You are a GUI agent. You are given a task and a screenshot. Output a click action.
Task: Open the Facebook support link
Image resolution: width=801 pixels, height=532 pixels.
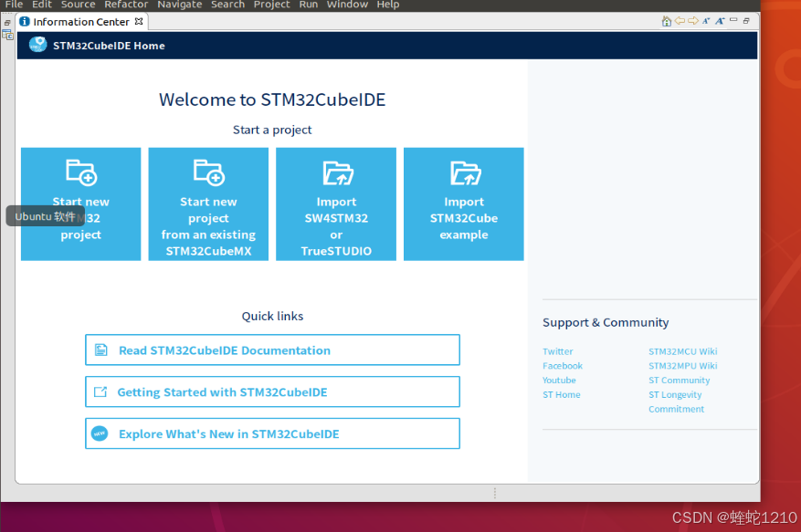pyautogui.click(x=563, y=366)
